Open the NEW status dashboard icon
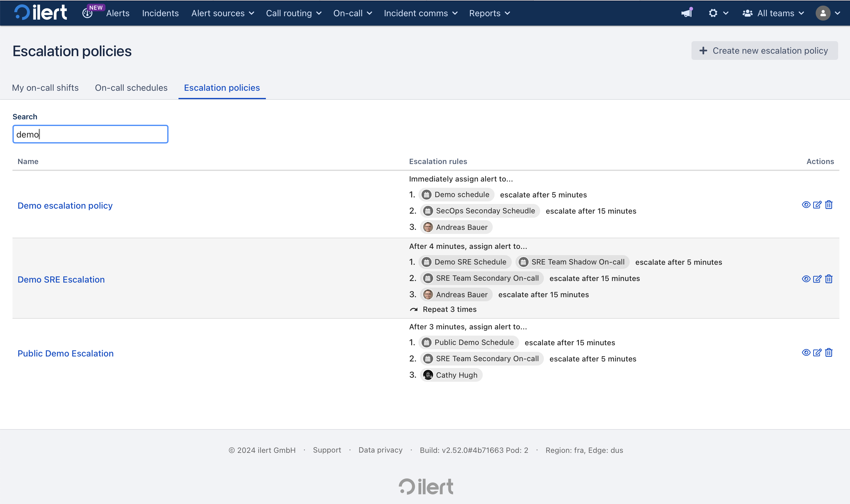 pyautogui.click(x=87, y=13)
